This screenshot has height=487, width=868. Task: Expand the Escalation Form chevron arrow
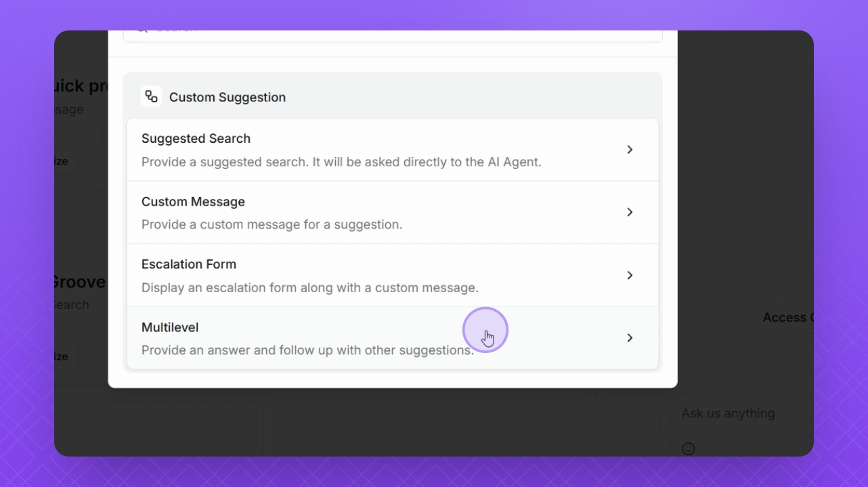630,275
